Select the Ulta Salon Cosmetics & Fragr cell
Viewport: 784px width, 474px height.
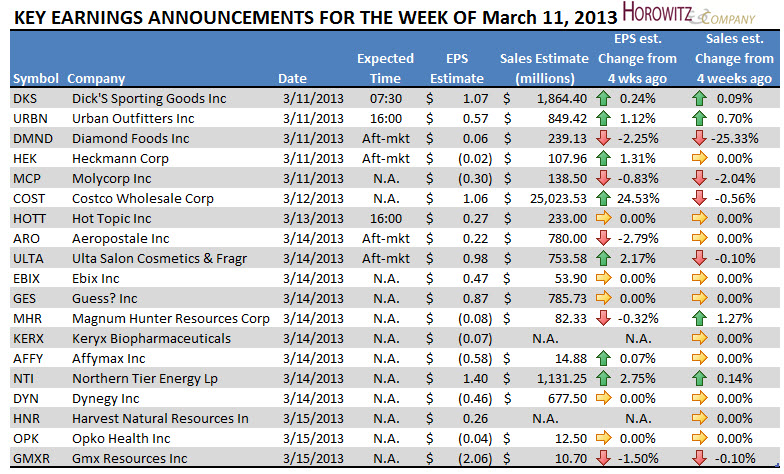tap(160, 258)
